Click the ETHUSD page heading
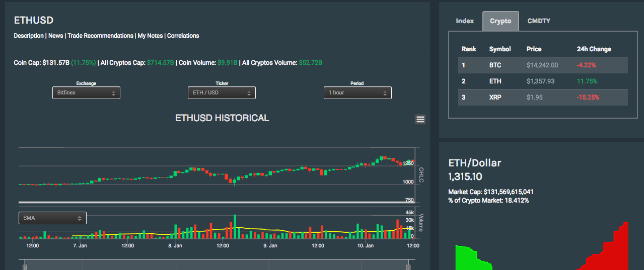644x270 pixels. tap(34, 21)
